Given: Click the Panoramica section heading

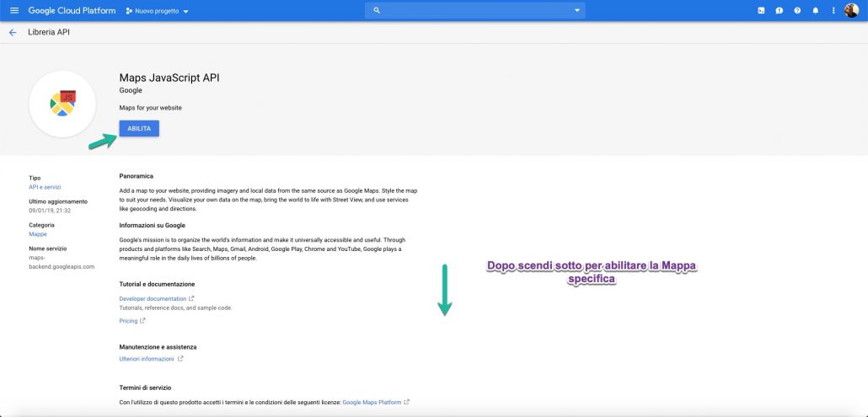Looking at the screenshot, I should pyautogui.click(x=137, y=176).
